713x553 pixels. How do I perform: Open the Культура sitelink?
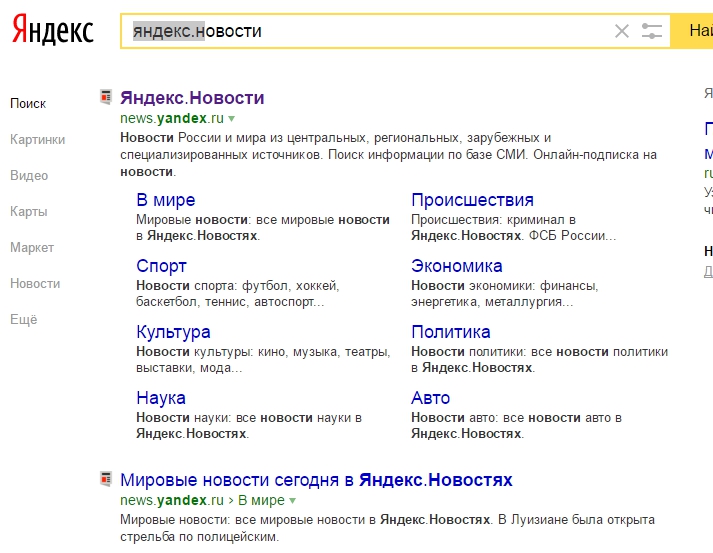(173, 332)
